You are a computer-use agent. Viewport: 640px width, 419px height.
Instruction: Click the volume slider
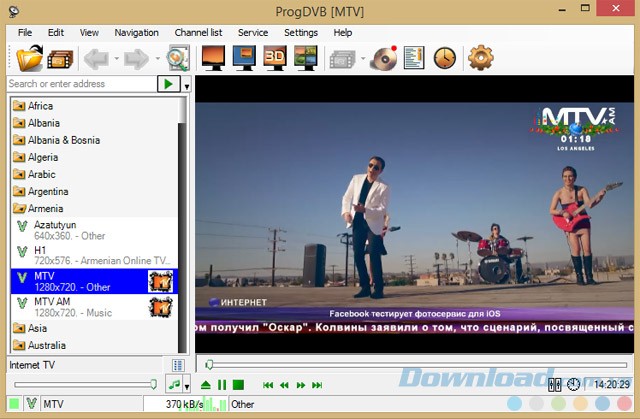tap(85, 384)
